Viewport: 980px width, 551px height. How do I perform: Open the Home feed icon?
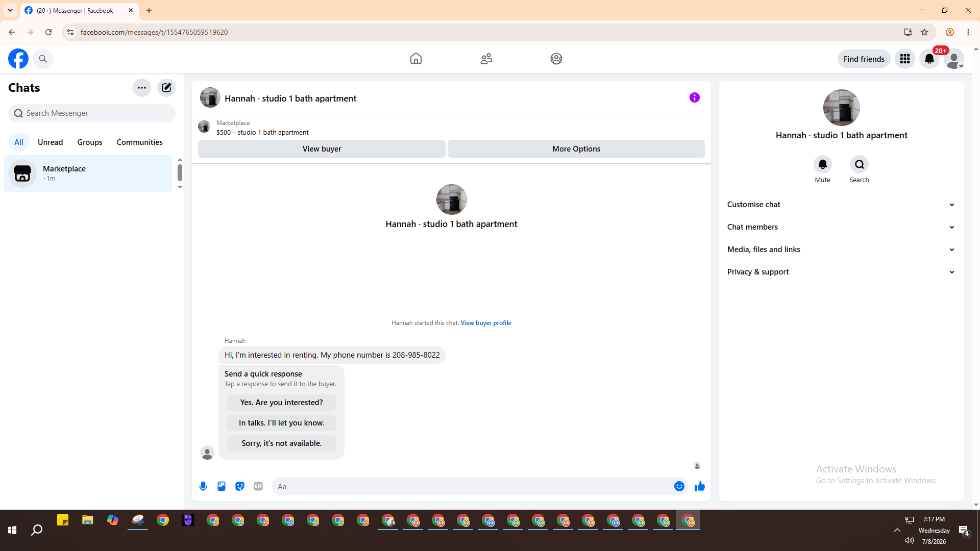(416, 59)
